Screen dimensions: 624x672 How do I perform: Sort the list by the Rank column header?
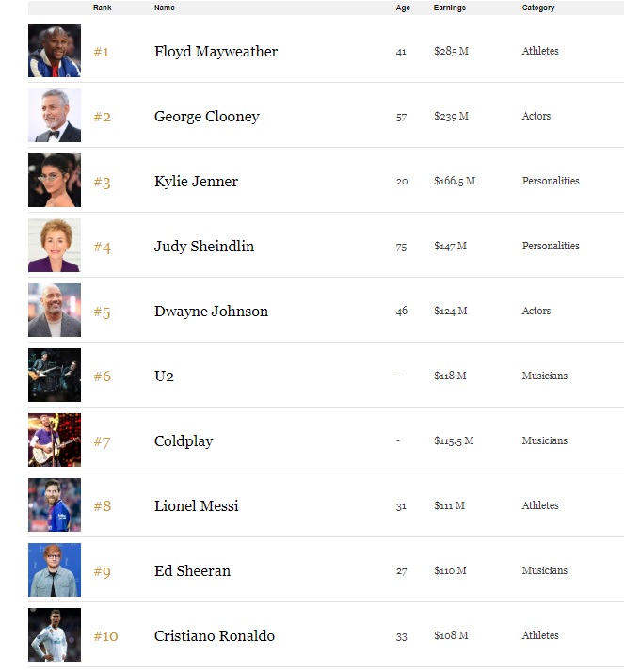(x=102, y=8)
